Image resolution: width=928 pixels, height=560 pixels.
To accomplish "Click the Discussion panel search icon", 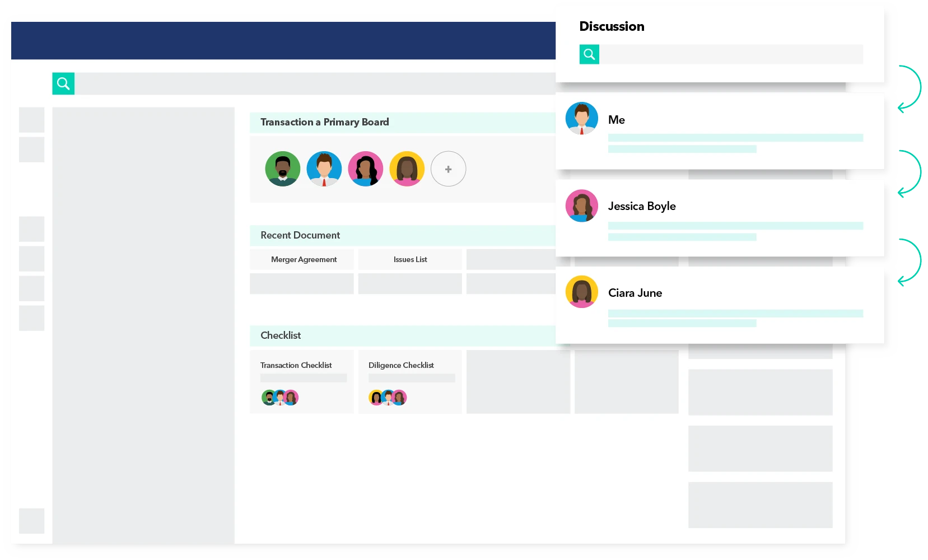I will click(589, 54).
